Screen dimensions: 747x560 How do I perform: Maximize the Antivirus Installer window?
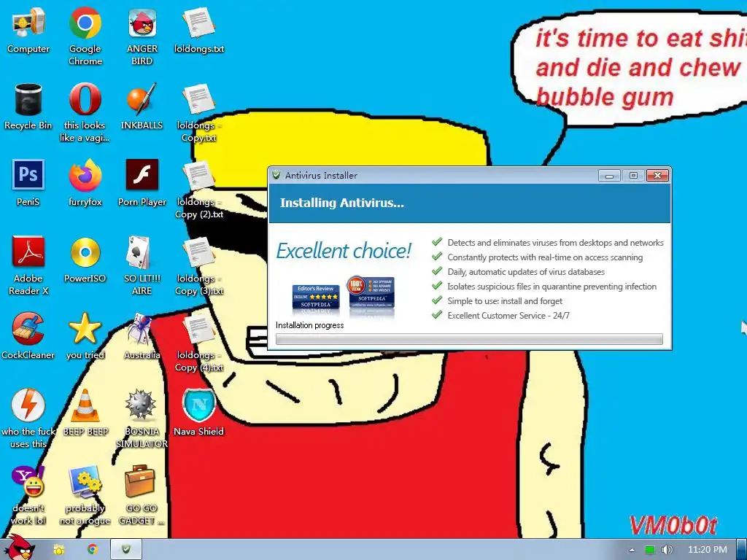coord(633,176)
